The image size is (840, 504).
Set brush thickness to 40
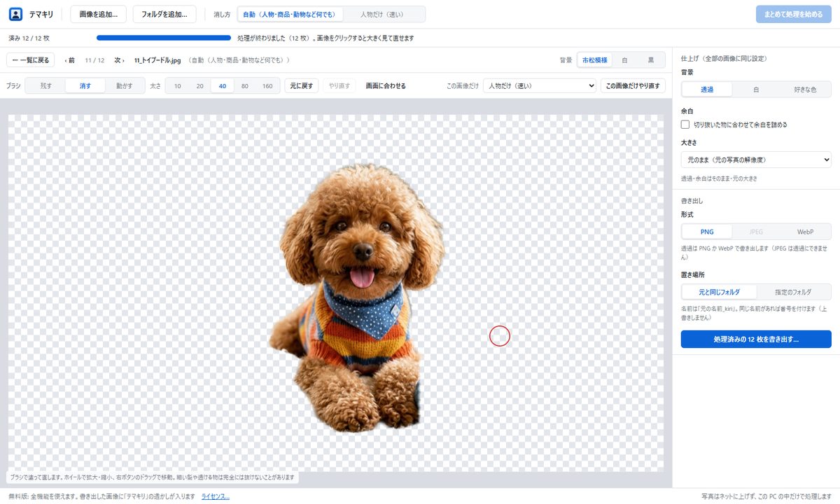pos(222,86)
